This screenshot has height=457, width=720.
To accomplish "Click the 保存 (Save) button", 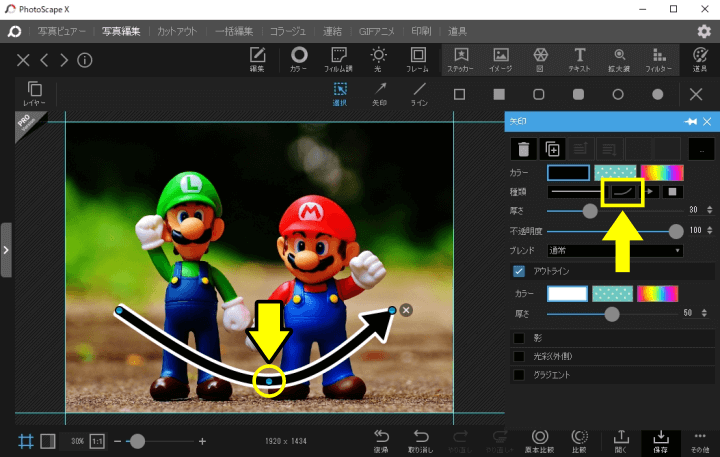I will (660, 441).
